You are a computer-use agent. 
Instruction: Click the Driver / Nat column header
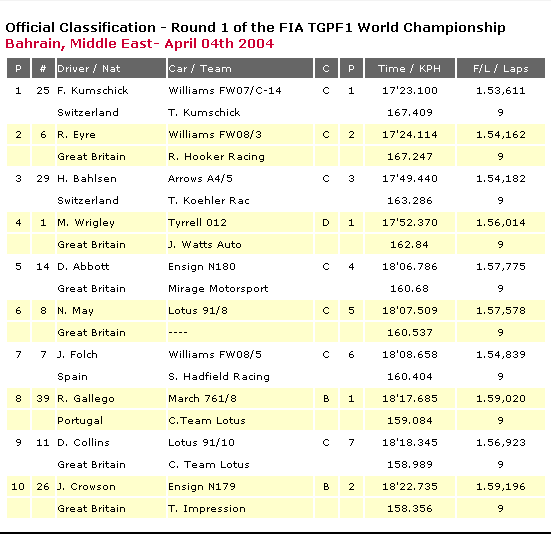(111, 68)
